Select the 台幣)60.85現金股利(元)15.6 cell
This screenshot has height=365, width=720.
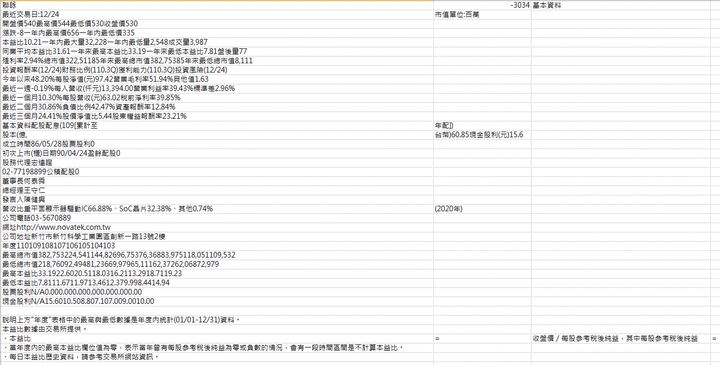482,135
